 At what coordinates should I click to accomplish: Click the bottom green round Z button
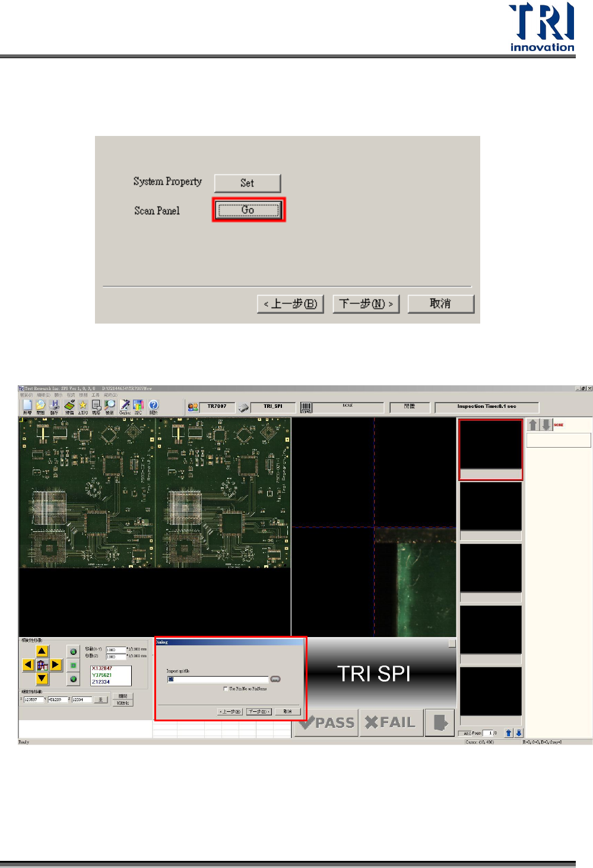pyautogui.click(x=74, y=679)
